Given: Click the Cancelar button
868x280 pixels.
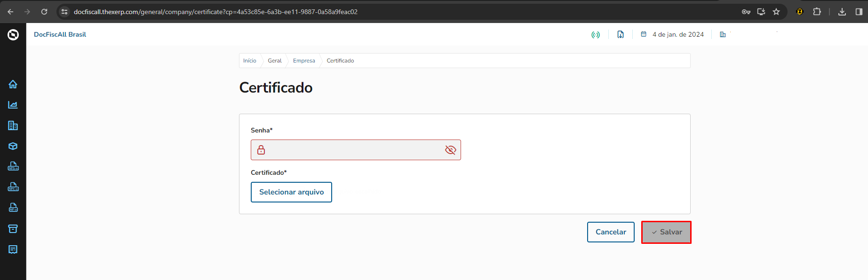Looking at the screenshot, I should tap(611, 232).
